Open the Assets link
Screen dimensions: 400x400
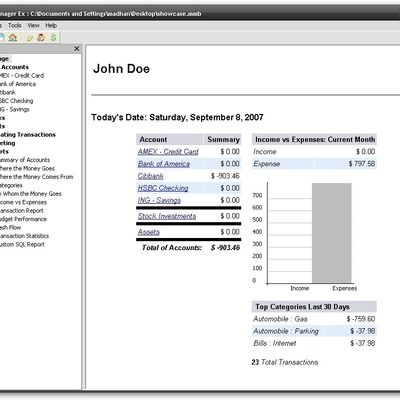(149, 232)
